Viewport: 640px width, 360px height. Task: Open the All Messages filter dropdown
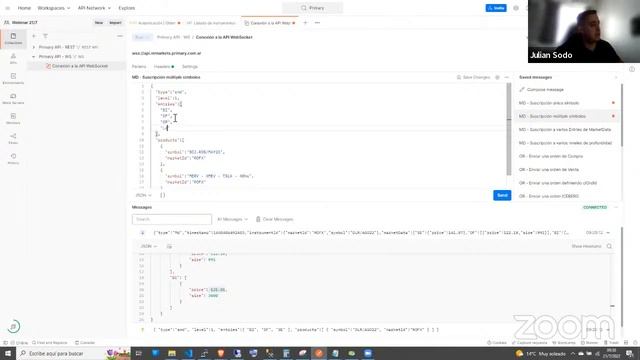tap(232, 219)
